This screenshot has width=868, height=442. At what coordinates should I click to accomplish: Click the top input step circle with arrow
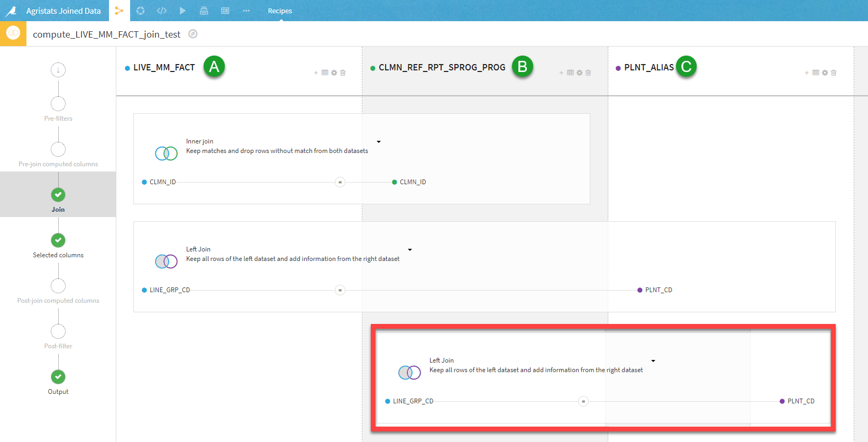[x=58, y=69]
